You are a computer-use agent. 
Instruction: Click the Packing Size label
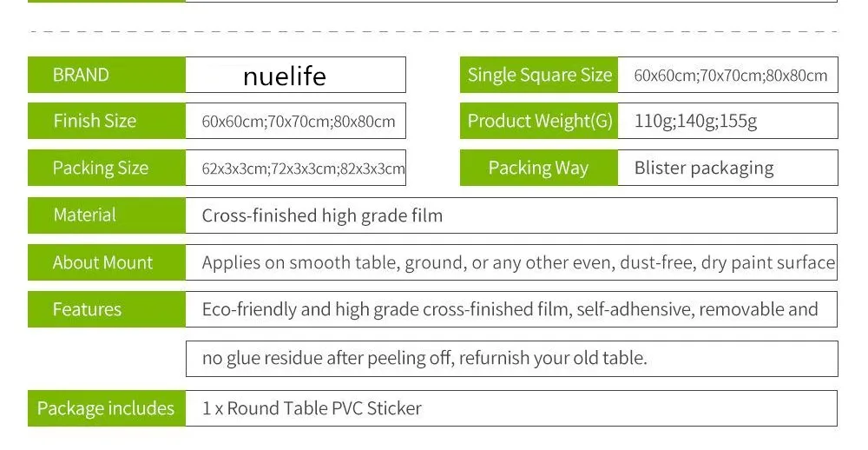(106, 168)
